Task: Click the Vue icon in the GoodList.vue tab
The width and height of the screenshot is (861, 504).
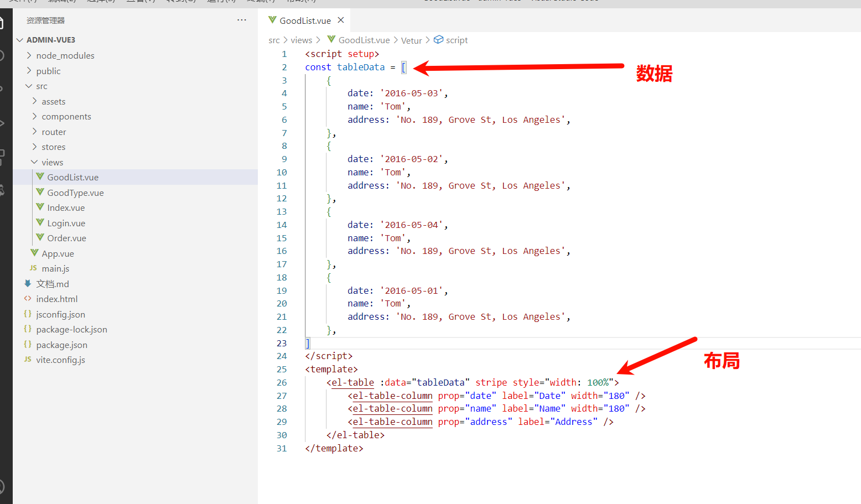Action: [x=272, y=20]
